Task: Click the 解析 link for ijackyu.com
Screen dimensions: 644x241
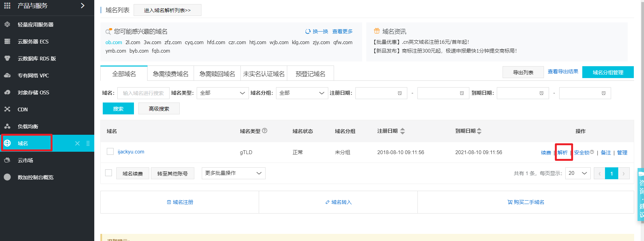Action: coord(563,152)
